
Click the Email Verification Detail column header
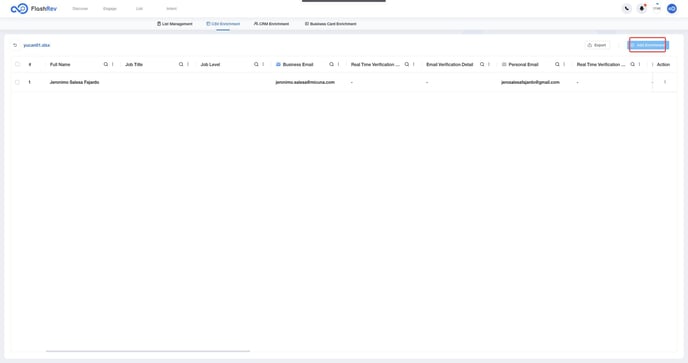tap(450, 65)
